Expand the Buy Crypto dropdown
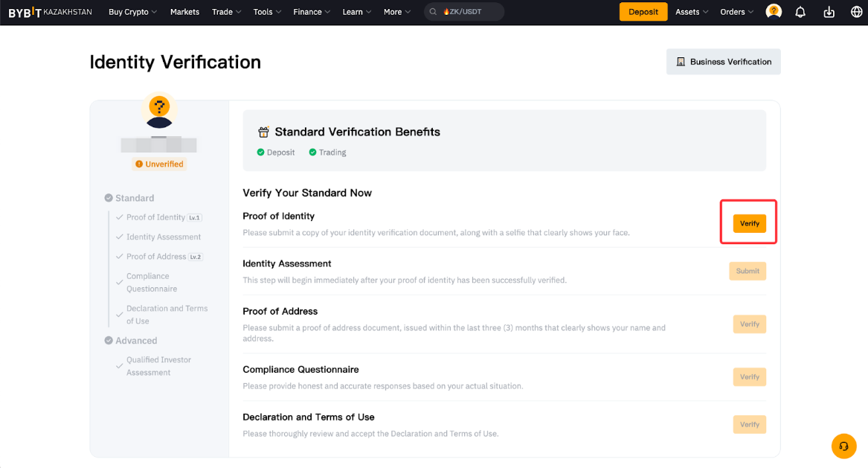Image resolution: width=868 pixels, height=468 pixels. click(x=132, y=12)
